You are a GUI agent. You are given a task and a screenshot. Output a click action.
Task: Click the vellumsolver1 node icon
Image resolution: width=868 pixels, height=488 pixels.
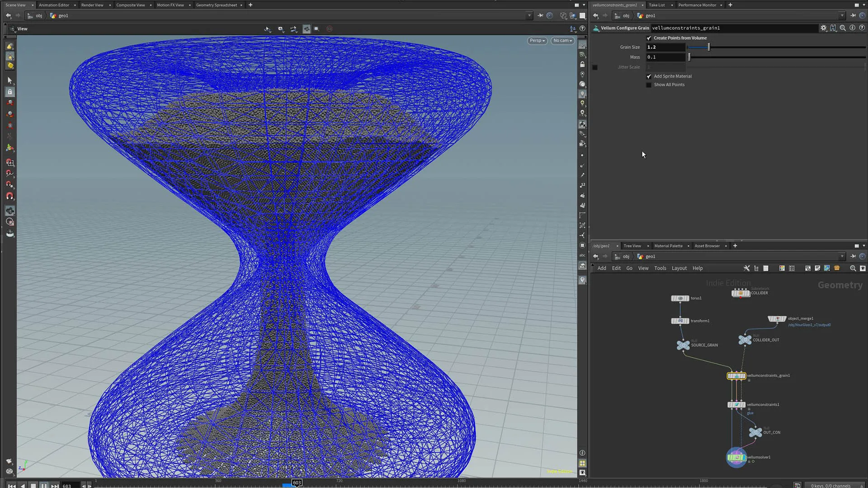736,457
